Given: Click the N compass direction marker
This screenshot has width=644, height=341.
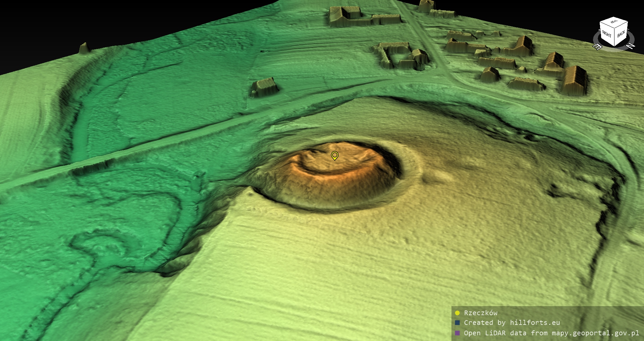Looking at the screenshot, I should point(630,46).
